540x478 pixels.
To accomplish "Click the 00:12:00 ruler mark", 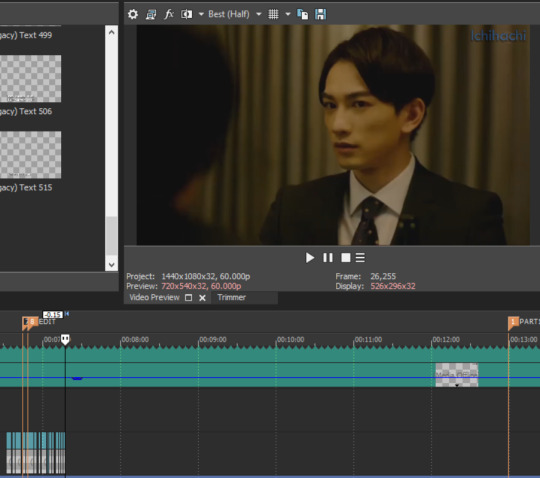I will coord(446,340).
